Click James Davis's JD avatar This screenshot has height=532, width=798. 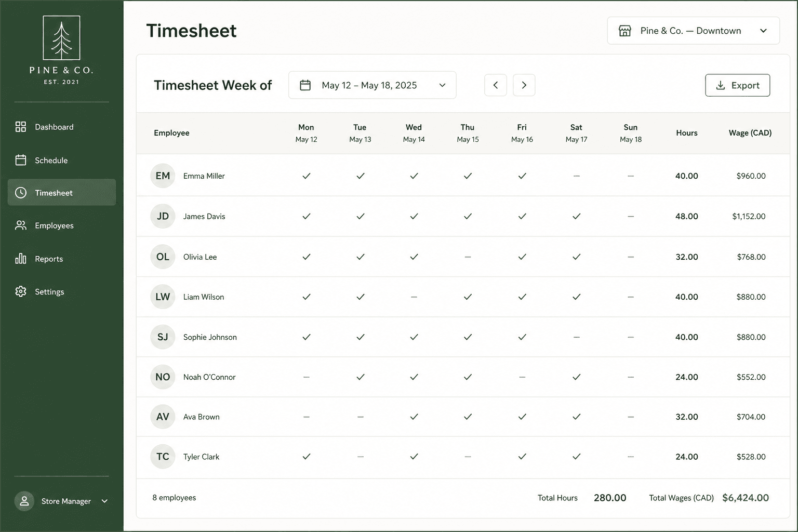(163, 216)
